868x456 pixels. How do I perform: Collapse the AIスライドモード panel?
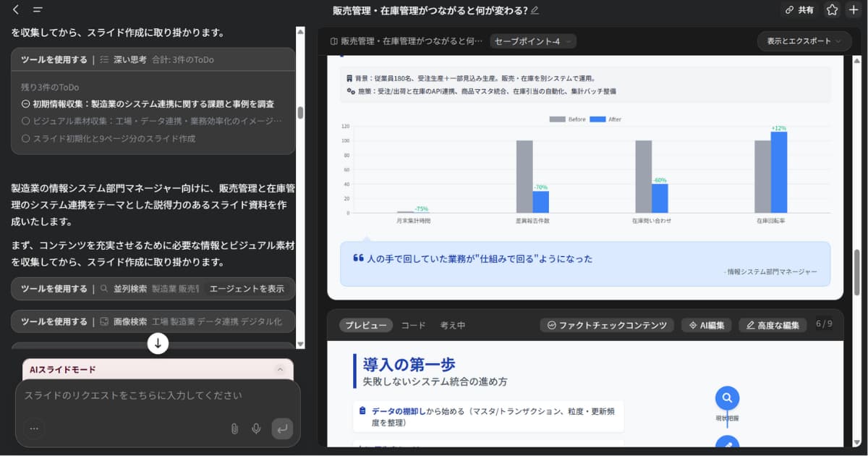[280, 369]
